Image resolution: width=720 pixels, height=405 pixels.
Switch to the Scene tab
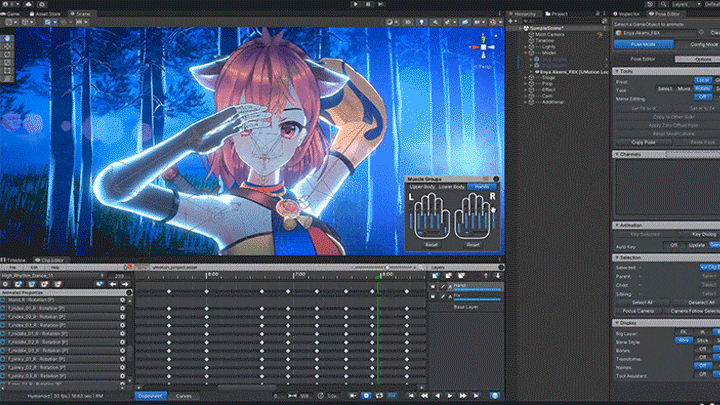coord(80,14)
